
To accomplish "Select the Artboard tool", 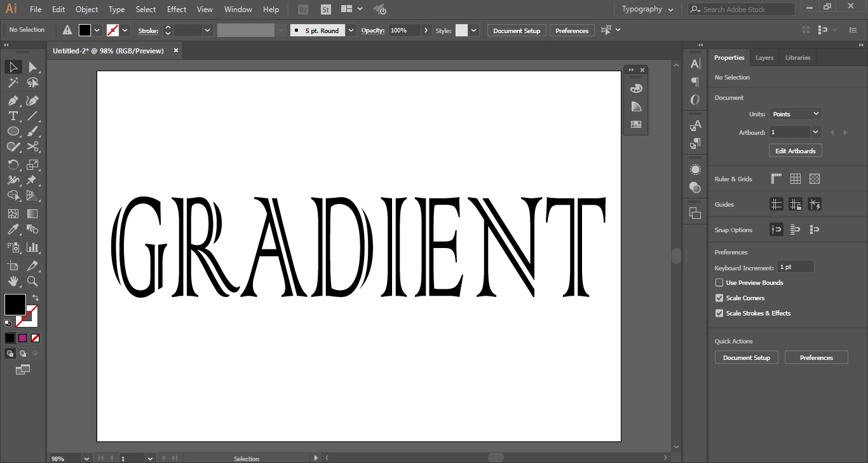I will coord(13,266).
